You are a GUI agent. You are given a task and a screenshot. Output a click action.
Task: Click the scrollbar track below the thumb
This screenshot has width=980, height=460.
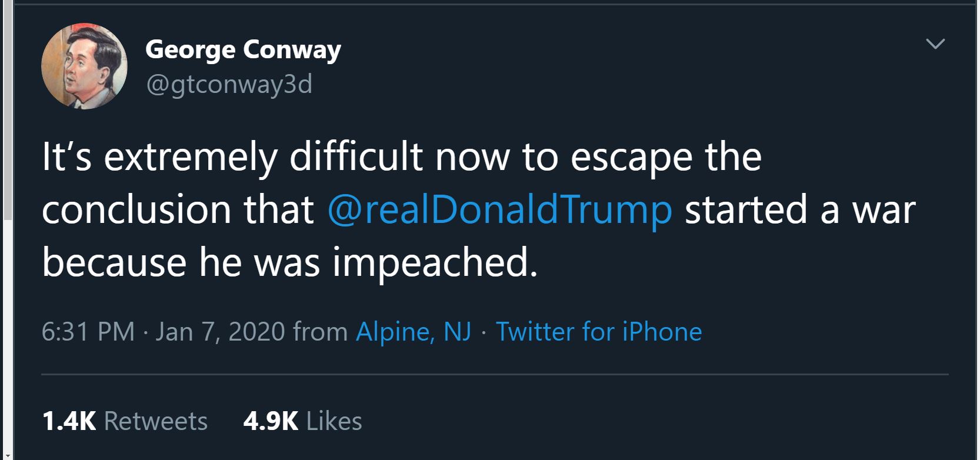point(6,335)
